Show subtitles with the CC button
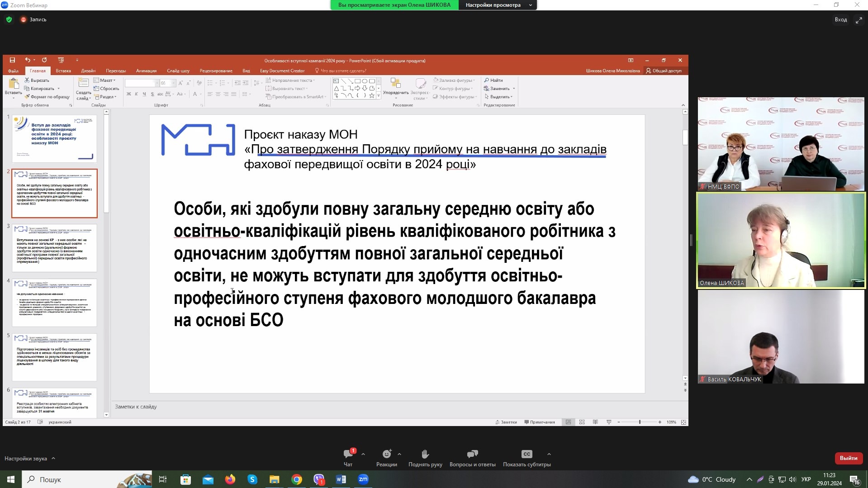This screenshot has height=488, width=868. point(526,455)
